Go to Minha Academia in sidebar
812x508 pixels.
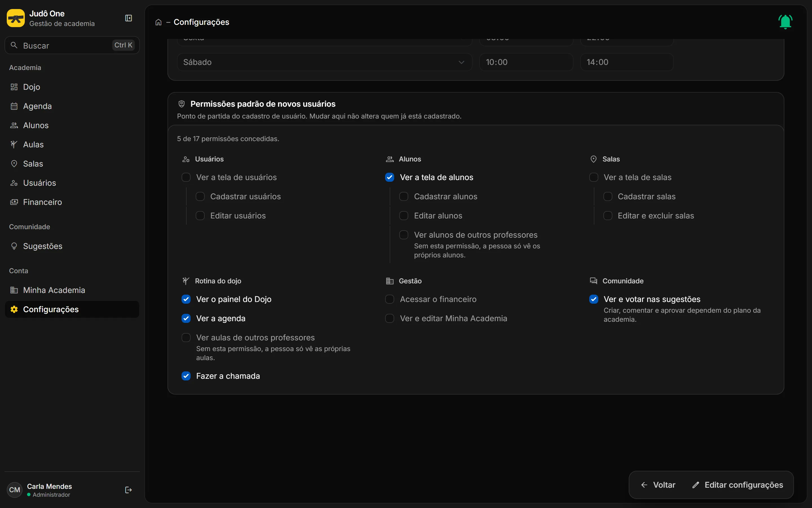pos(72,290)
